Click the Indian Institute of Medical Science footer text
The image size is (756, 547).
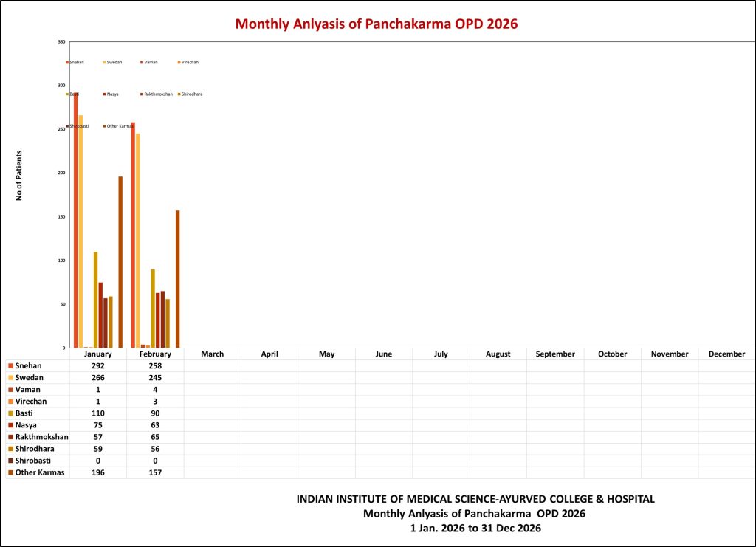(x=475, y=500)
